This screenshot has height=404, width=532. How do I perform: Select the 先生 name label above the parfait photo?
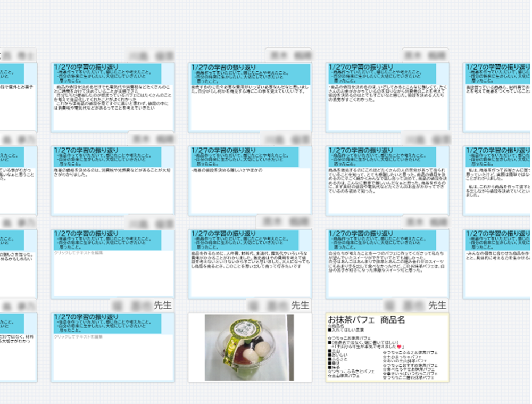(x=298, y=305)
